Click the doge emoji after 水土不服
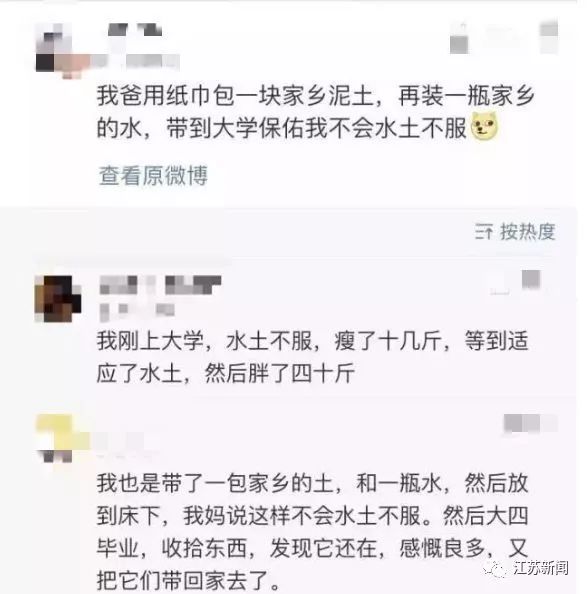This screenshot has width=587, height=594. 484,127
